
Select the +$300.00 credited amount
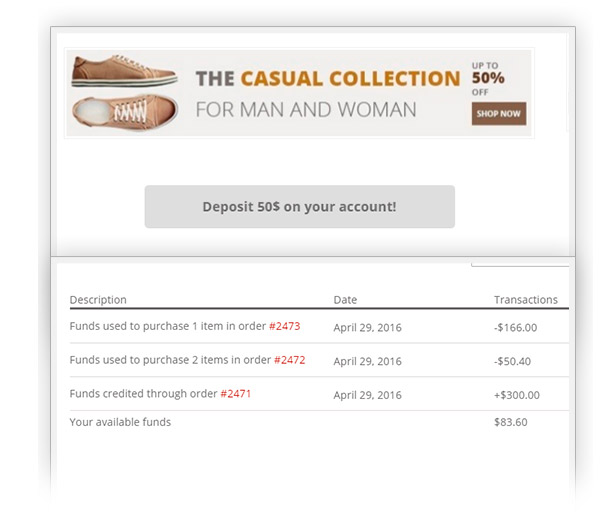(516, 395)
